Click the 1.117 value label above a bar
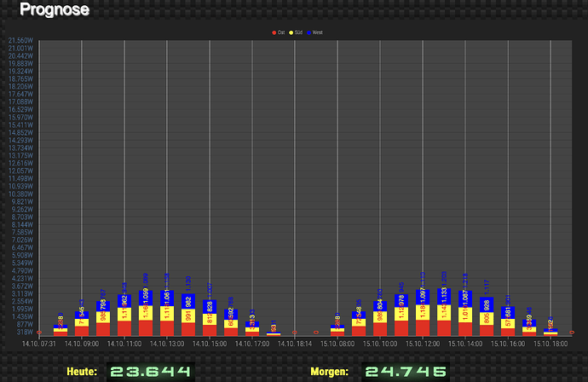This screenshot has width=588, height=382. [487, 287]
